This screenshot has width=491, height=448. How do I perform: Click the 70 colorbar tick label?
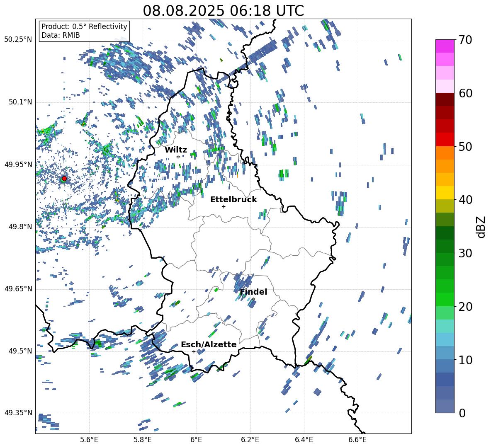(465, 40)
